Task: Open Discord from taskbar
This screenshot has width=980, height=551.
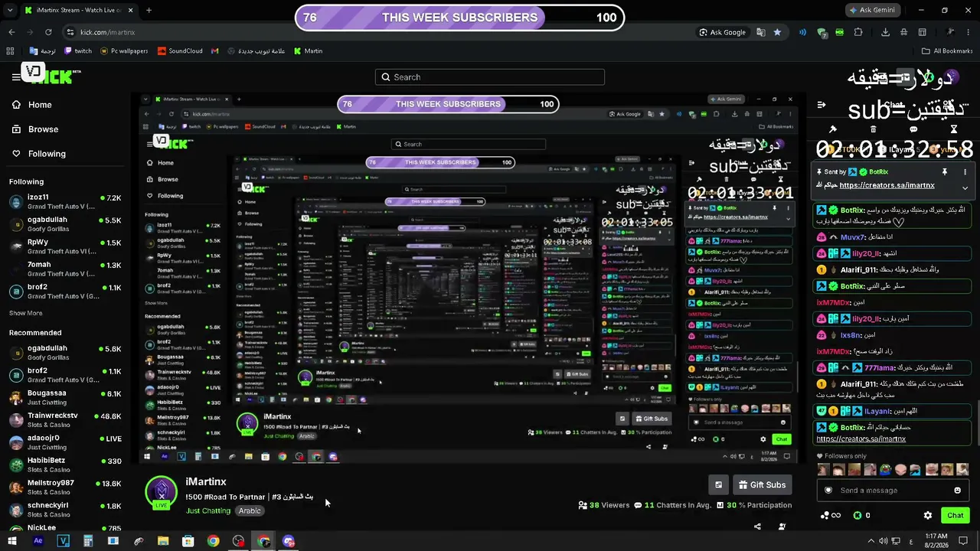Action: (289, 541)
